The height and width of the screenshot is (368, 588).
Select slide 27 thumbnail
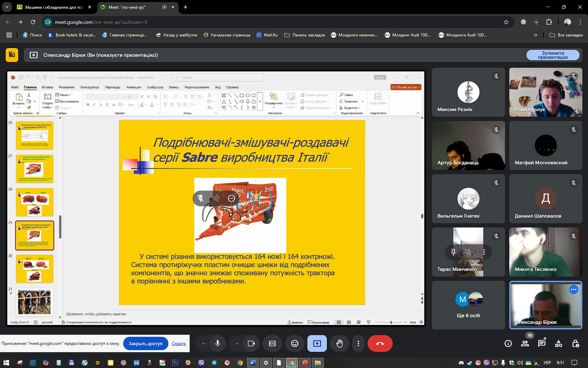(35, 169)
